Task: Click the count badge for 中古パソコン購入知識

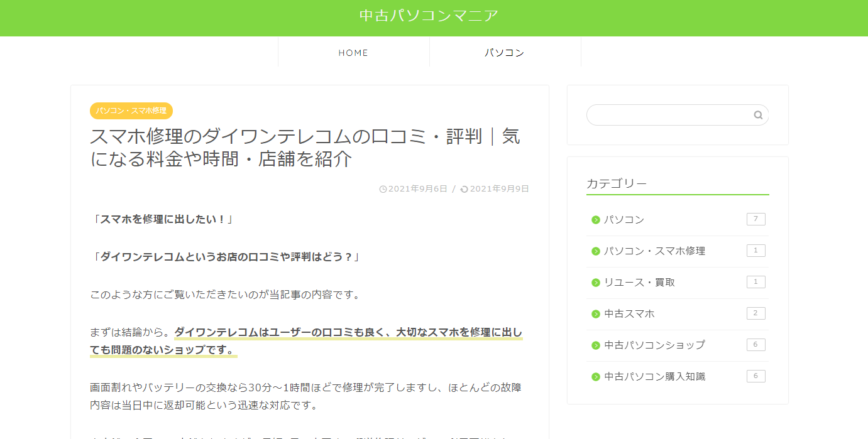Action: (756, 376)
